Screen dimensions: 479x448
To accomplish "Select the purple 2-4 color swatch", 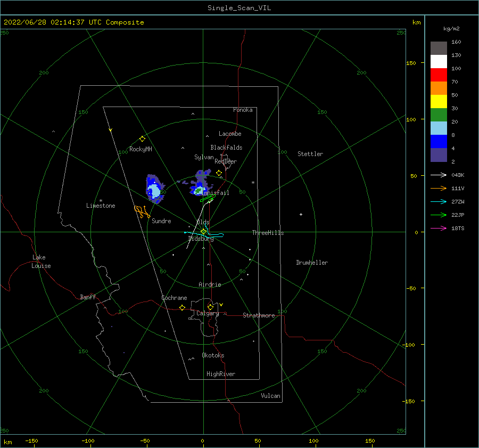I will (439, 154).
